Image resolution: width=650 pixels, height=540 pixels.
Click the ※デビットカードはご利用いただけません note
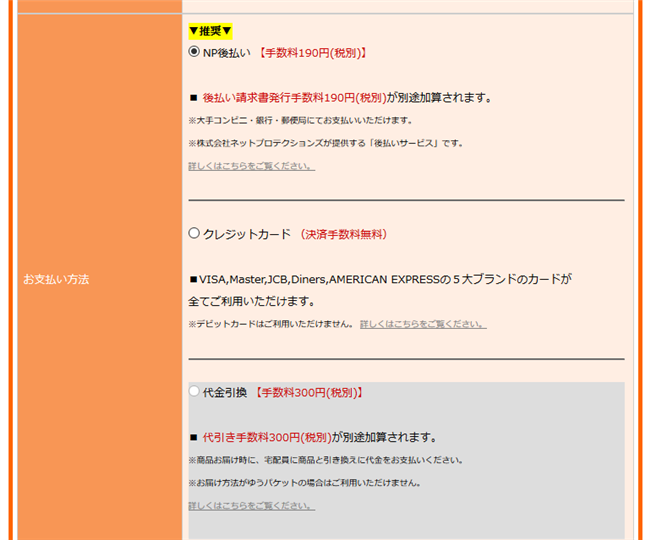(x=270, y=324)
